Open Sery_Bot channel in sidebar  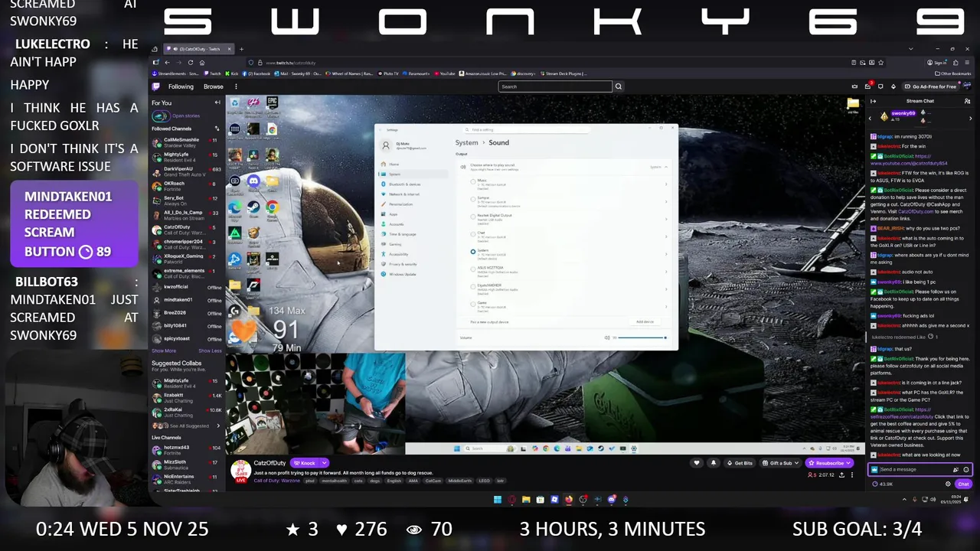coord(187,200)
